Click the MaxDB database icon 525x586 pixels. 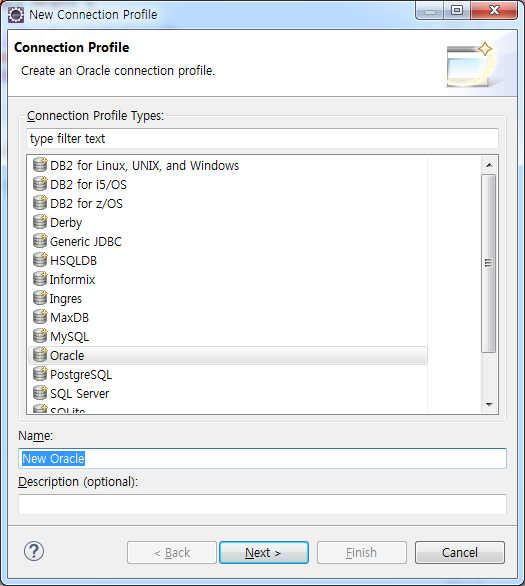click(x=40, y=317)
